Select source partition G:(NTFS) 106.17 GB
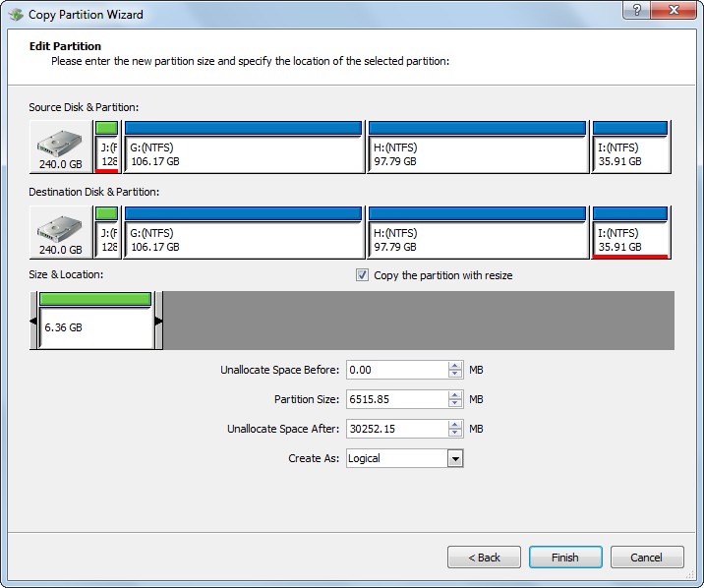The image size is (704, 588). [x=243, y=147]
